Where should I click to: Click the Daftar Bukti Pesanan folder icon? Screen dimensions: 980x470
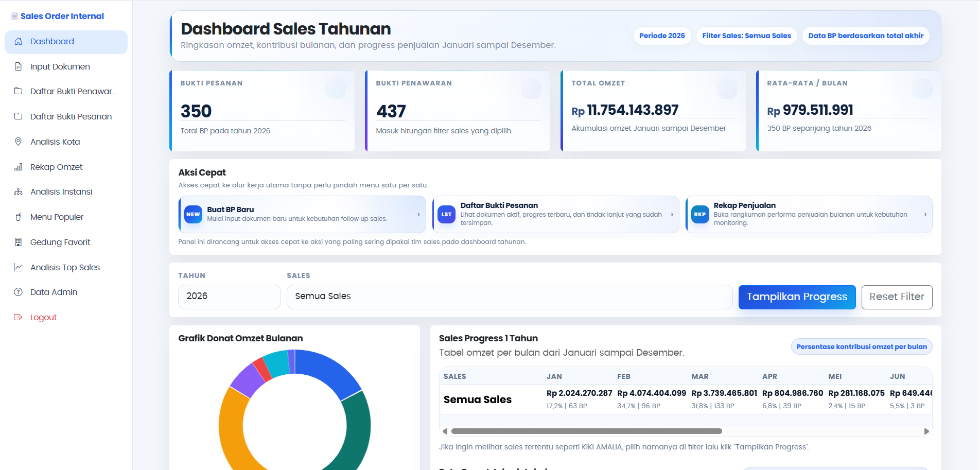[x=19, y=116]
